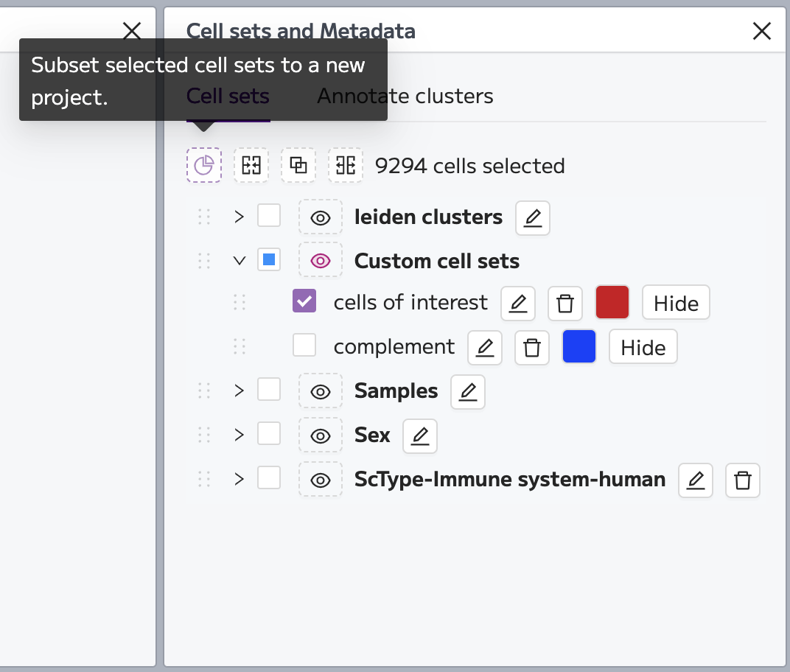Select the 'cells of interest' label
The width and height of the screenshot is (790, 672).
click(410, 302)
